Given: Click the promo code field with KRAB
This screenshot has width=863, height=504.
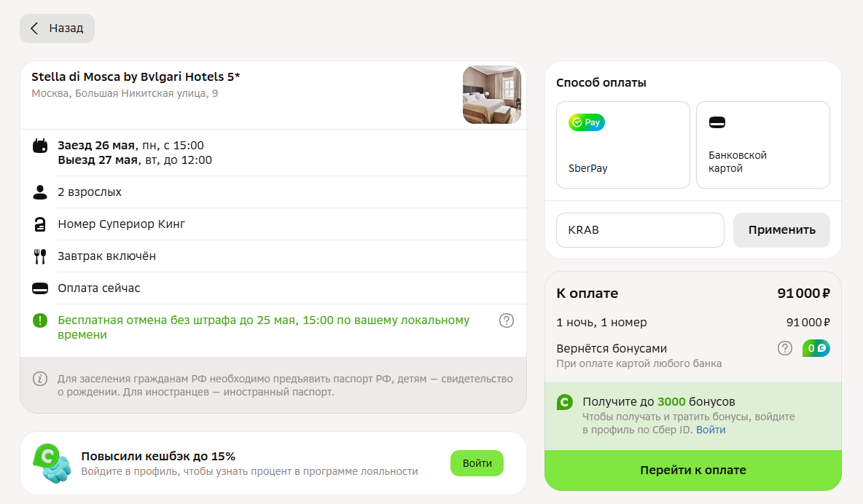Looking at the screenshot, I should pos(640,230).
